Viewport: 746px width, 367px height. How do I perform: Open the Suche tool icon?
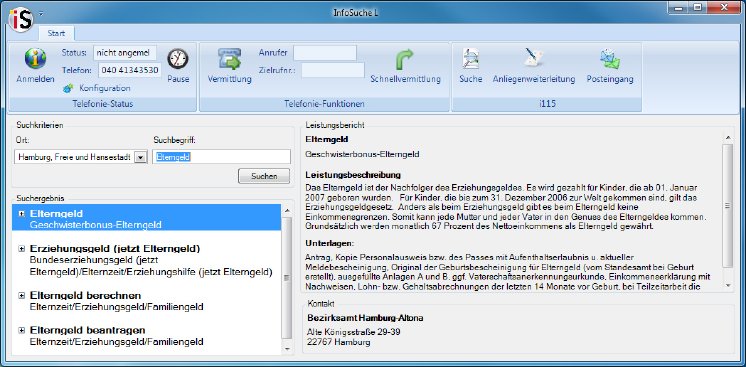click(x=471, y=60)
